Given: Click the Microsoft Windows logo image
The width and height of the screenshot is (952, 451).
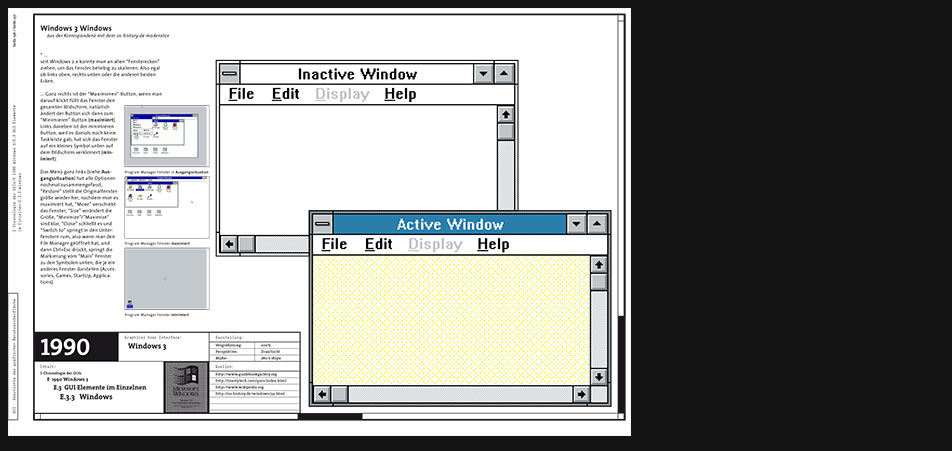Looking at the screenshot, I should (185, 385).
